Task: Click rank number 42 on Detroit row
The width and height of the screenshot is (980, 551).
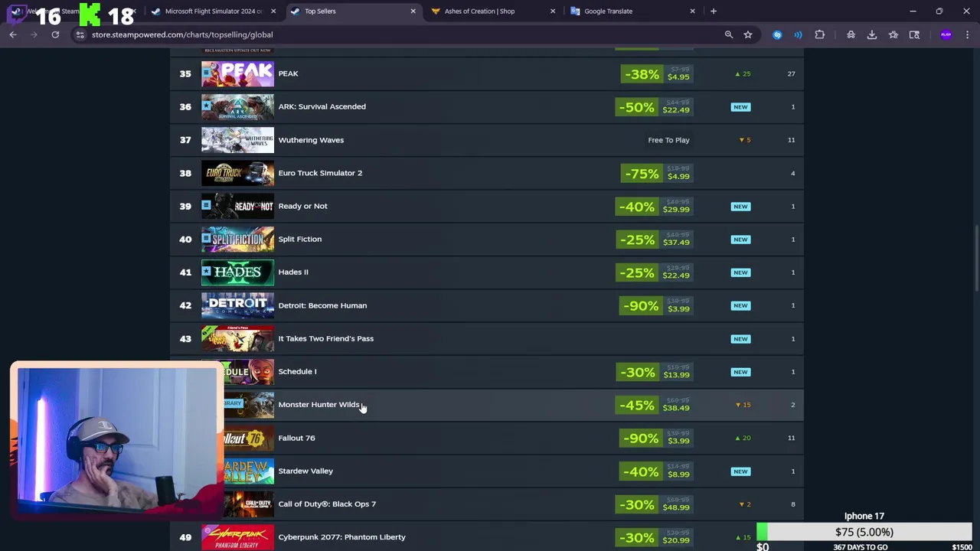Action: tap(185, 305)
